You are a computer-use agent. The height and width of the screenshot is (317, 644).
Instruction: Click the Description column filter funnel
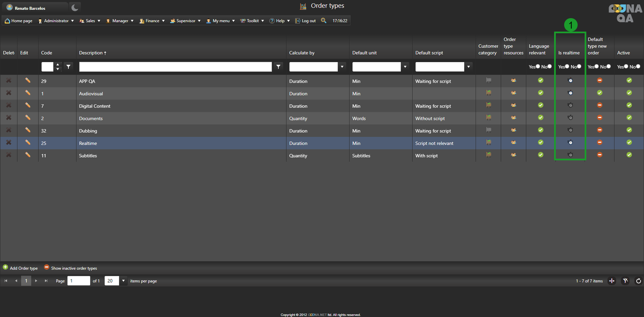(x=279, y=67)
